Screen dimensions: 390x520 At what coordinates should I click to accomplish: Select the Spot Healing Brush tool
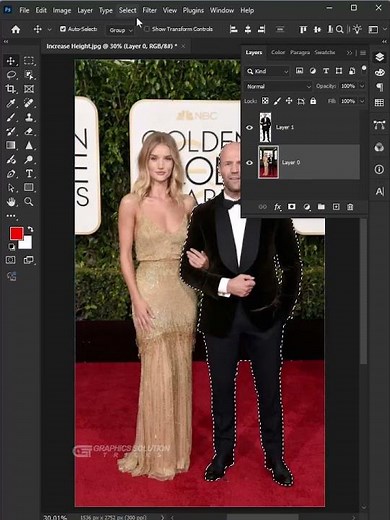click(29, 103)
